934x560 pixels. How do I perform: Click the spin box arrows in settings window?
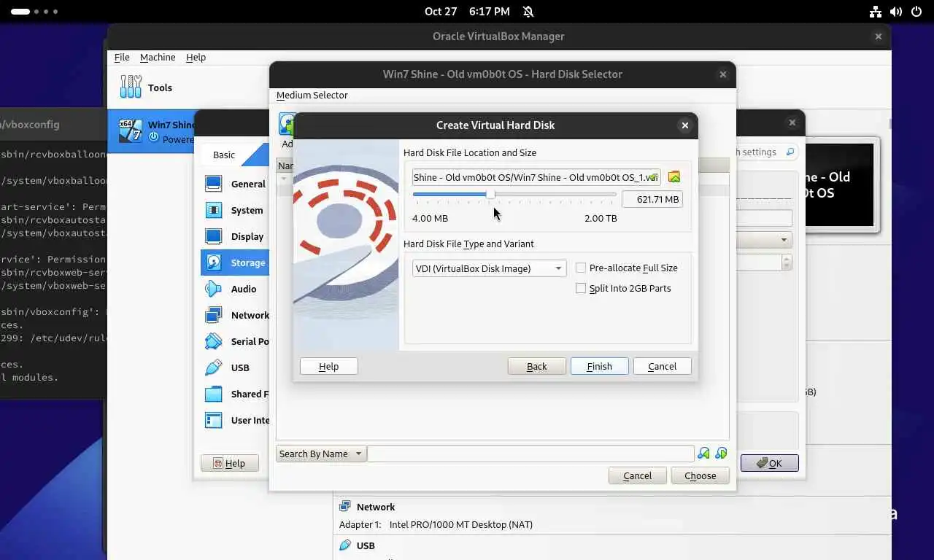(787, 262)
